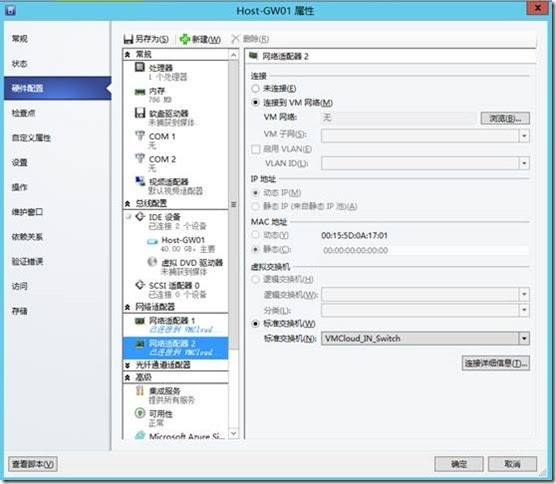Click the Network adapter 2 header icon
This screenshot has width=556, height=484.
coord(253,56)
